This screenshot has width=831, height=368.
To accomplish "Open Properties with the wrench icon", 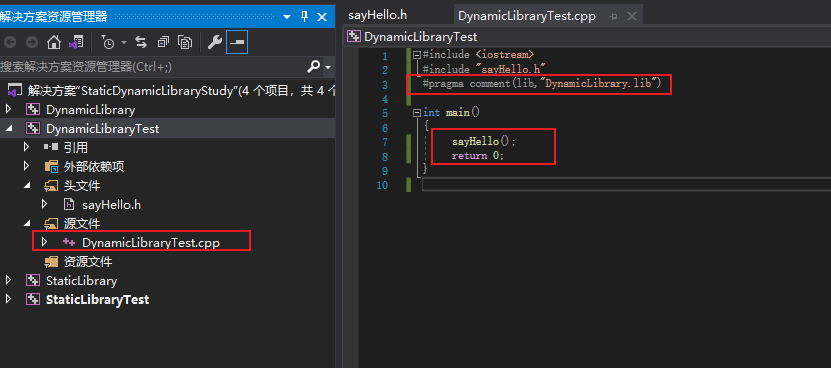I will (x=215, y=42).
